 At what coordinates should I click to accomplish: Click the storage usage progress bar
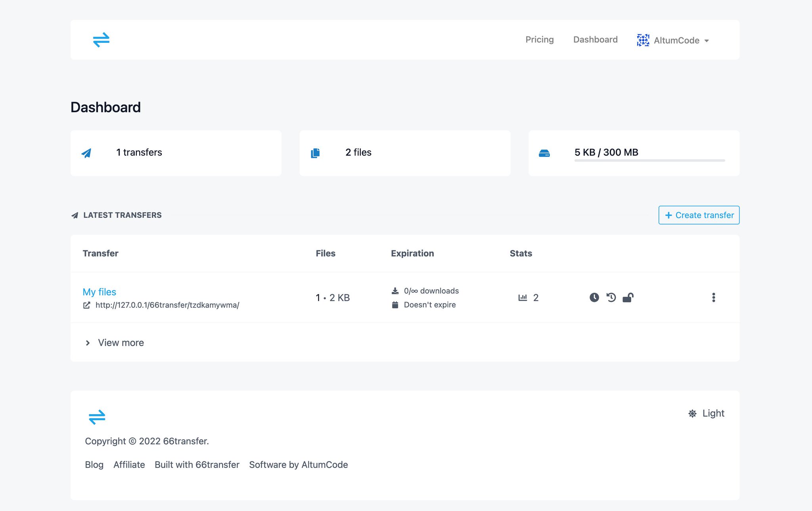coord(649,160)
